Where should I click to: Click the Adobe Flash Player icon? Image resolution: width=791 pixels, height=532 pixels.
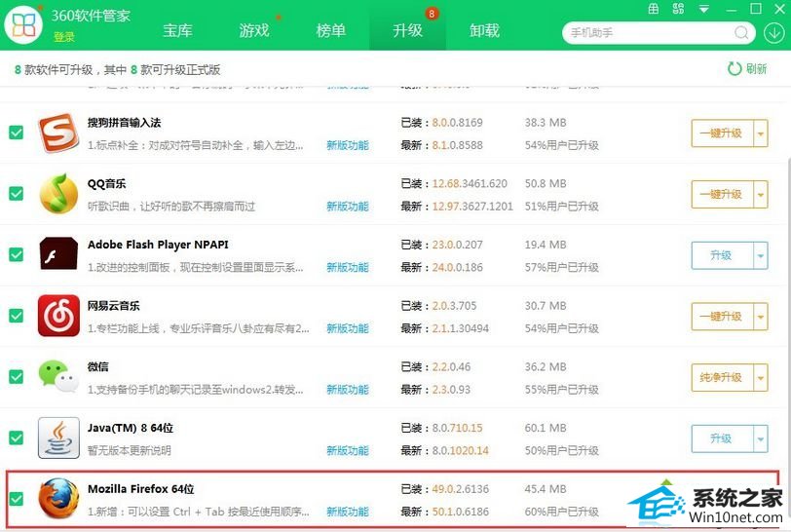tap(58, 253)
